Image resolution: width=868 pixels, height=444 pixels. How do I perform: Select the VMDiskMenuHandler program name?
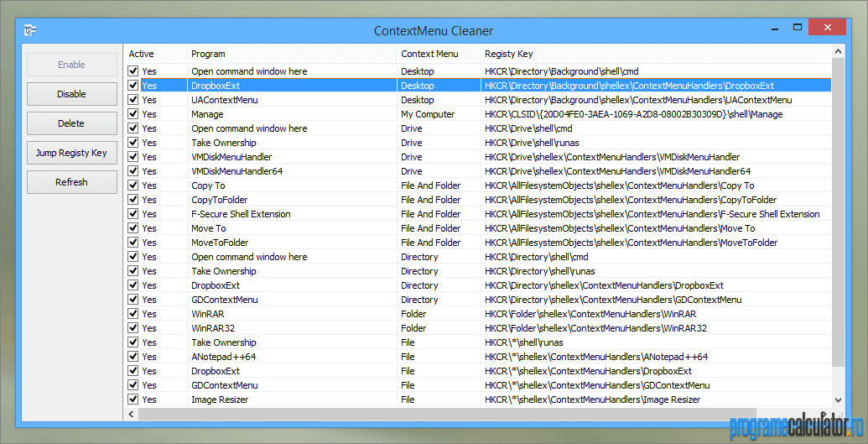(231, 157)
